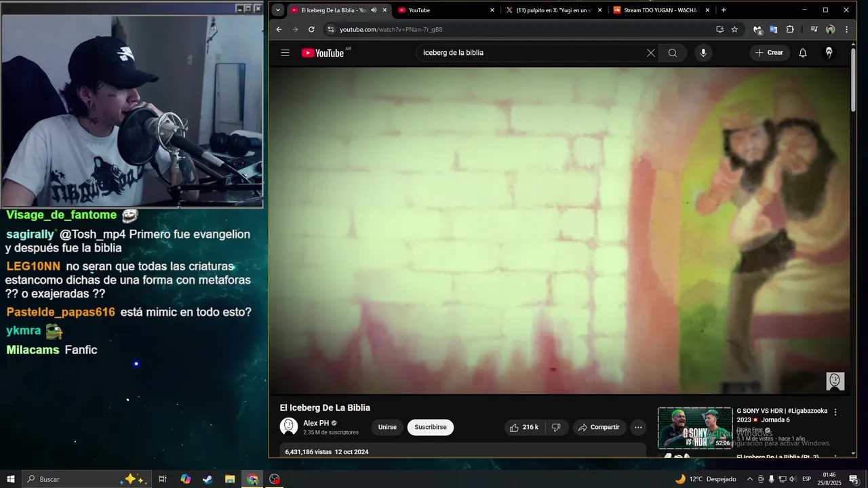The height and width of the screenshot is (488, 868).
Task: Open Steam from the taskbar
Action: pyautogui.click(x=208, y=479)
